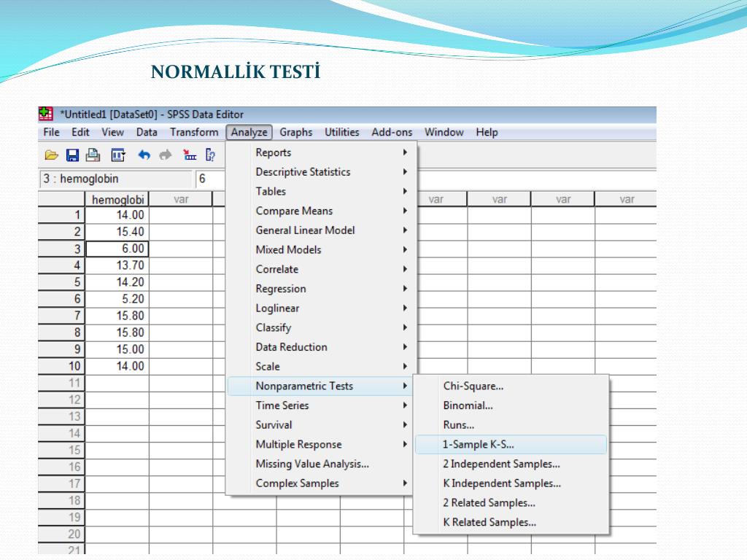Open the Graphs menu
Image resolution: width=747 pixels, height=560 pixels.
pos(296,133)
